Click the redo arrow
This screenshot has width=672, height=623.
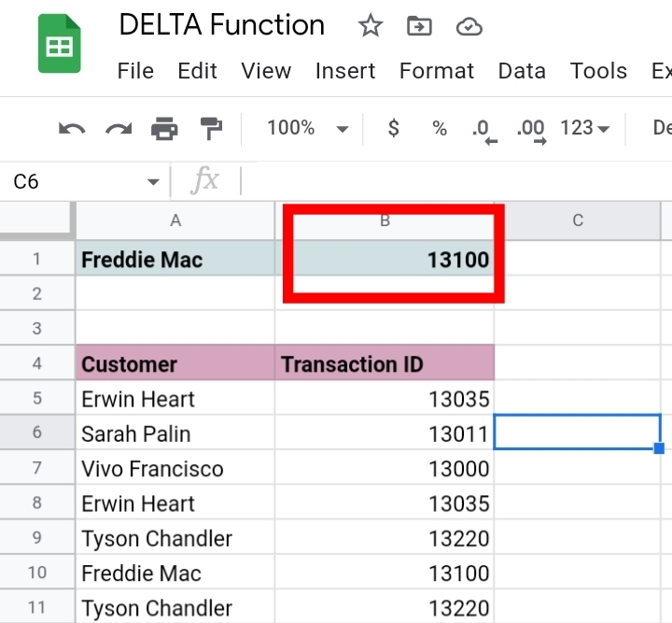[119, 128]
